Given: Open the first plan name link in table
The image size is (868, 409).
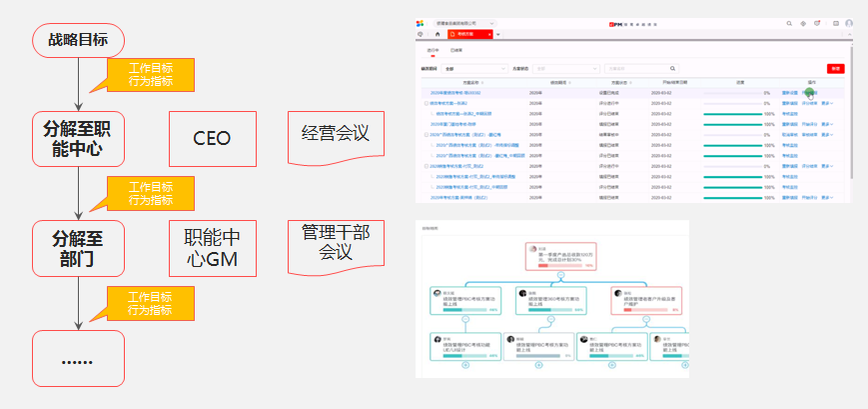Looking at the screenshot, I should point(455,93).
